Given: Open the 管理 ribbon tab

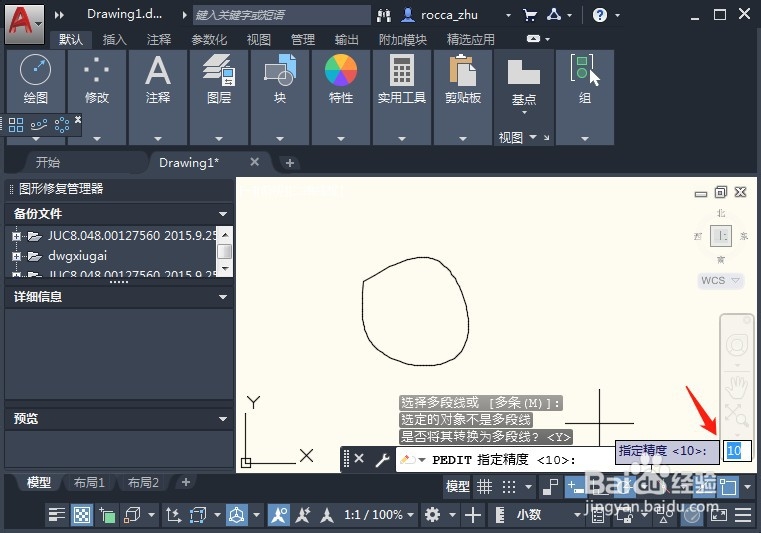Looking at the screenshot, I should [303, 39].
